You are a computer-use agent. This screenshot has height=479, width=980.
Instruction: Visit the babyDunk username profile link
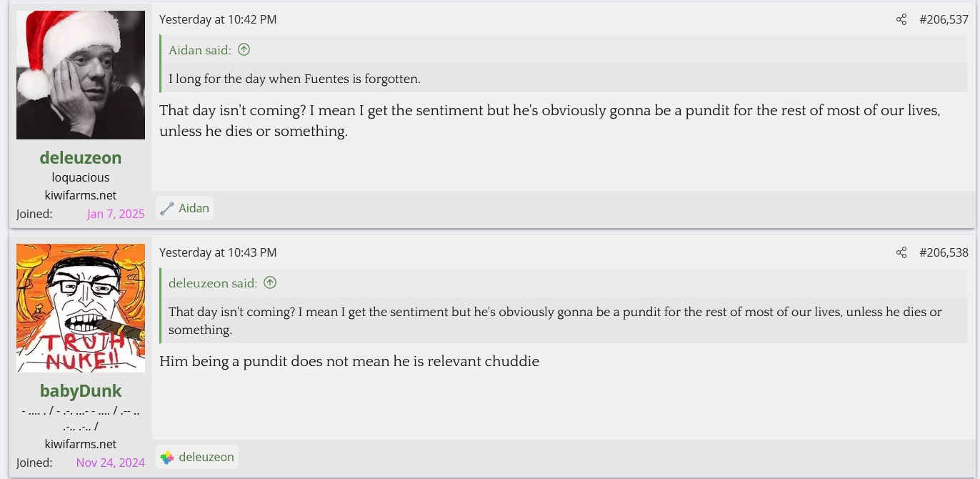(x=81, y=391)
